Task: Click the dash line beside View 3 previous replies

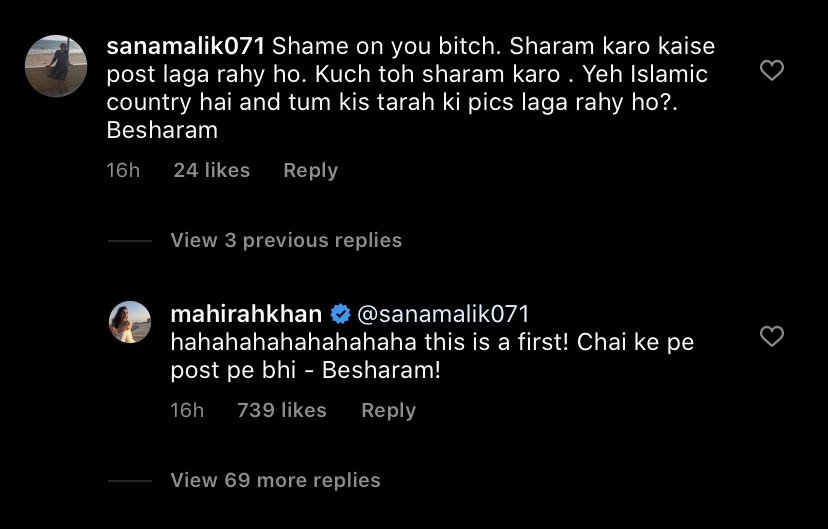Action: (x=129, y=241)
